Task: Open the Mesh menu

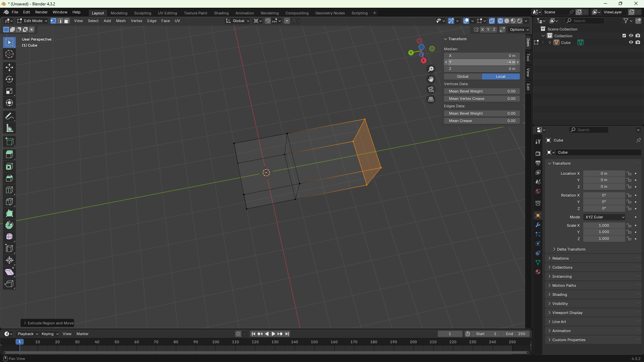Action: [120, 21]
